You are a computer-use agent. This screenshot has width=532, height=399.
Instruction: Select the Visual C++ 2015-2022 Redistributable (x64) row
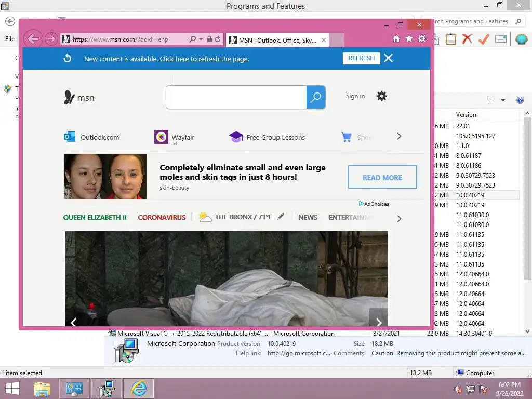(300, 333)
